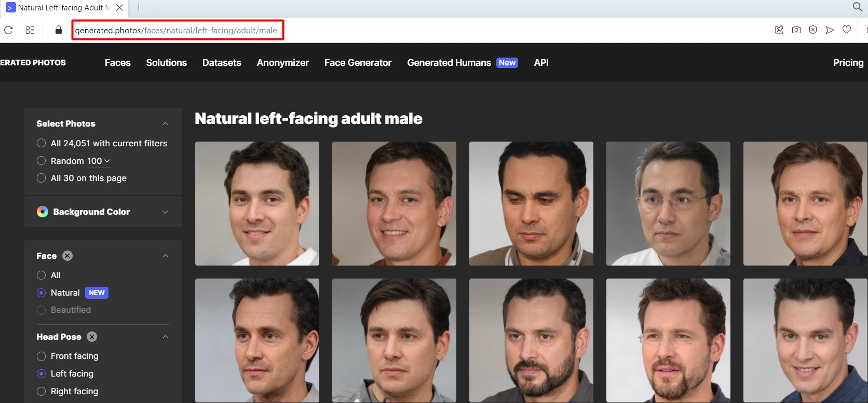Open the Datasets menu
This screenshot has width=868, height=403.
click(x=222, y=62)
